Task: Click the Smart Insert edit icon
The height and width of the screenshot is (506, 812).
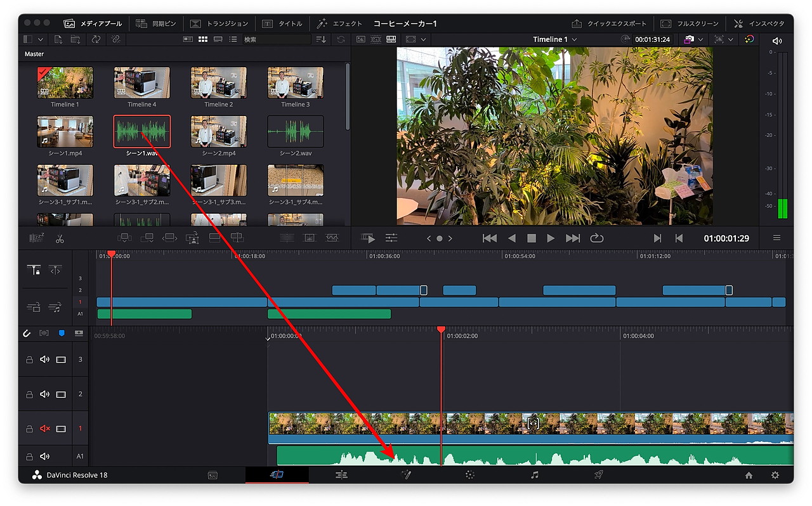Action: click(x=125, y=238)
